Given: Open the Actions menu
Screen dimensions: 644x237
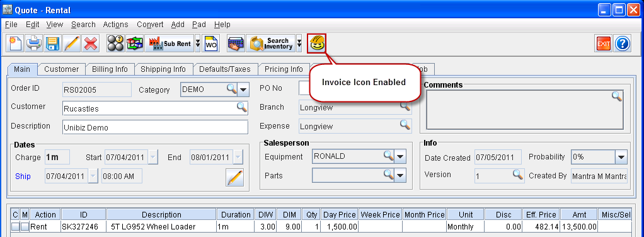Looking at the screenshot, I should (x=116, y=25).
